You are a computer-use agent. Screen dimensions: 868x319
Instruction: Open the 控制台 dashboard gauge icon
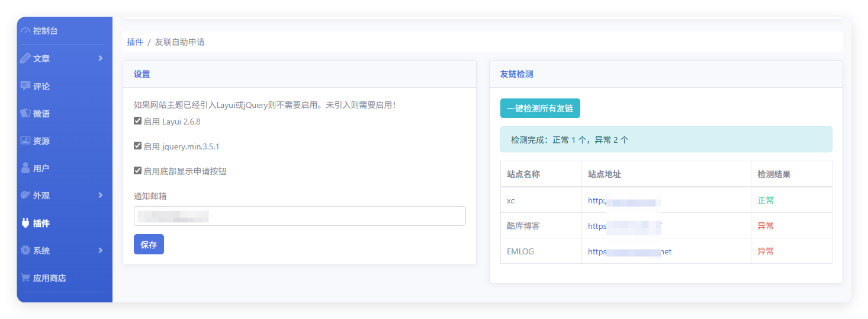click(x=25, y=31)
